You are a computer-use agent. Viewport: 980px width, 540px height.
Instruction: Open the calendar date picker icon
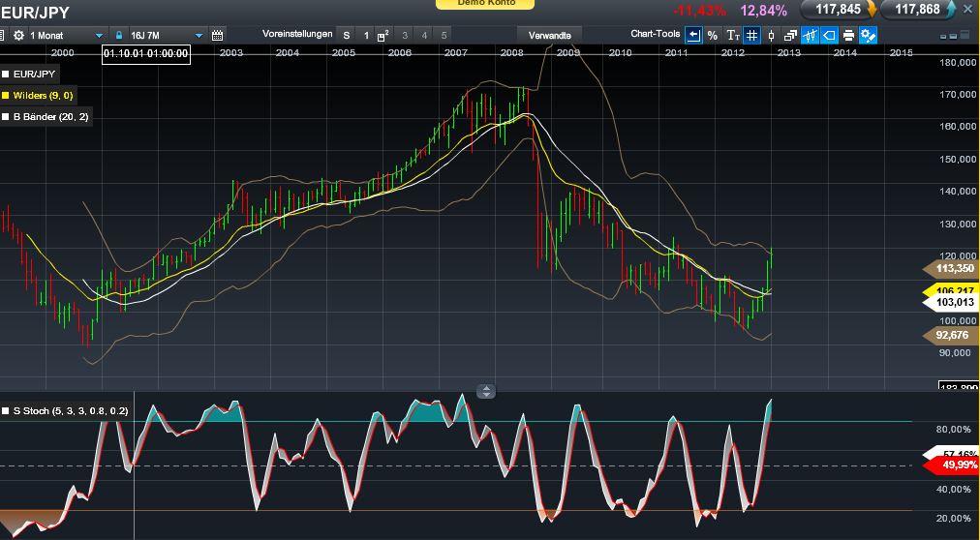[217, 36]
